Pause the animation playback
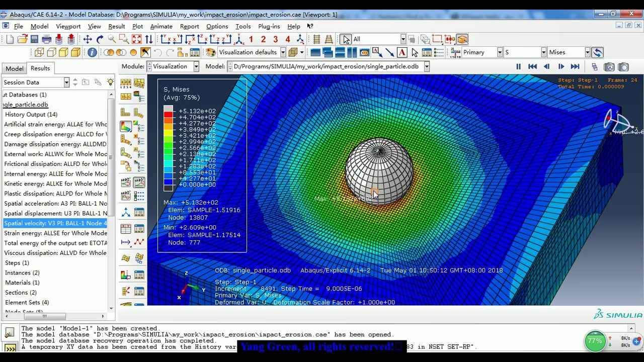 coord(518,66)
